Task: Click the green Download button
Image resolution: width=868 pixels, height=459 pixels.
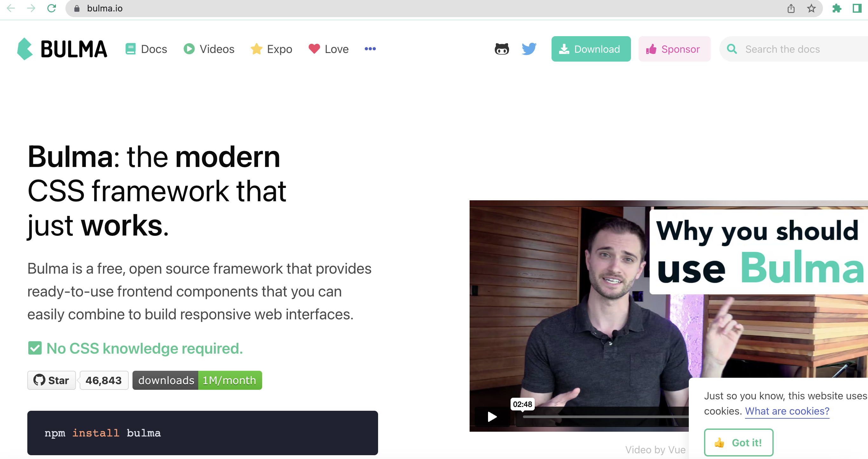Action: pyautogui.click(x=591, y=49)
